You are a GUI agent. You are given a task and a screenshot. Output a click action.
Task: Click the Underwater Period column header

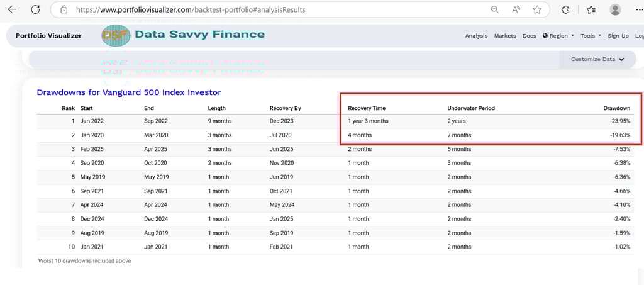pyautogui.click(x=471, y=108)
